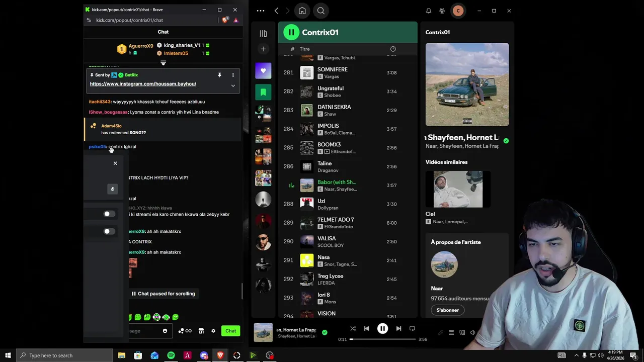Image resolution: width=644 pixels, height=362 pixels.
Task: Open Spotify connect to device icon
Action: tap(462, 332)
